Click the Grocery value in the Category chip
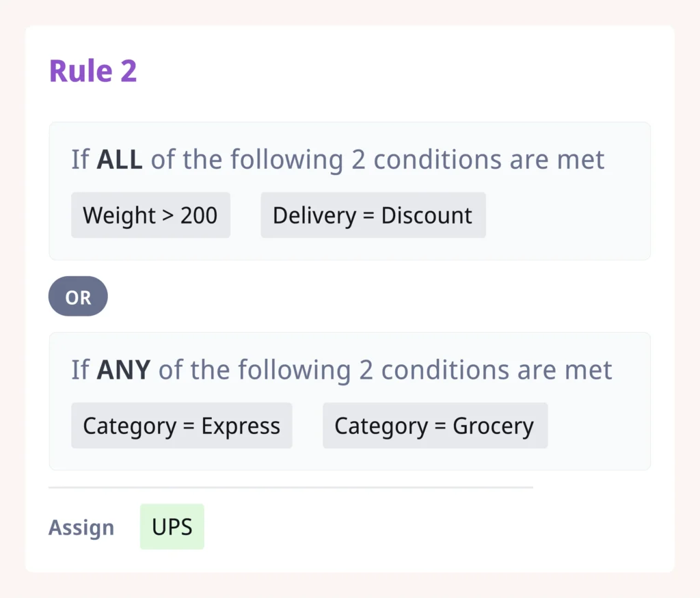The image size is (700, 598). pos(493,426)
